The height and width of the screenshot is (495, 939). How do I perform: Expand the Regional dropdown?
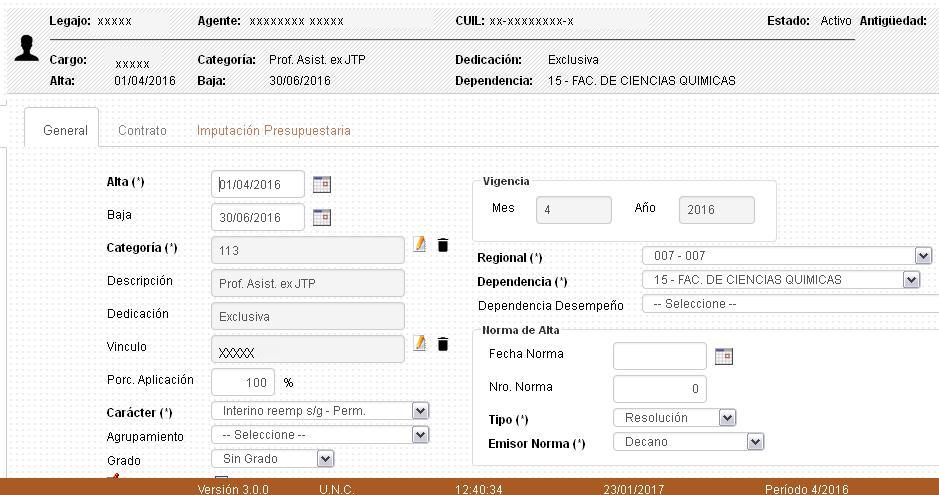923,256
